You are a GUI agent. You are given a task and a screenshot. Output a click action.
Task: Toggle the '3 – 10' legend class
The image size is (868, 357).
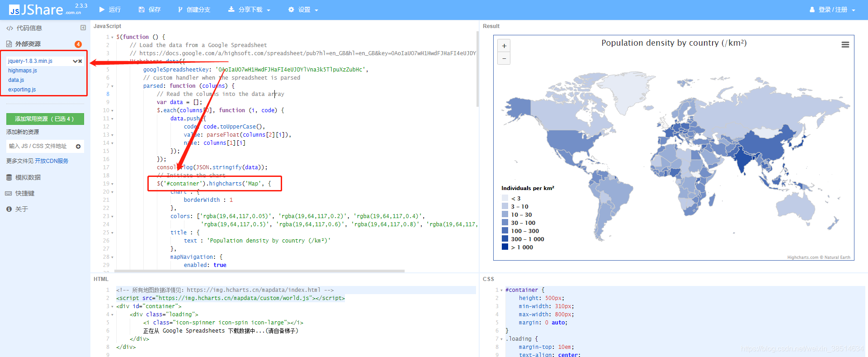click(515, 206)
